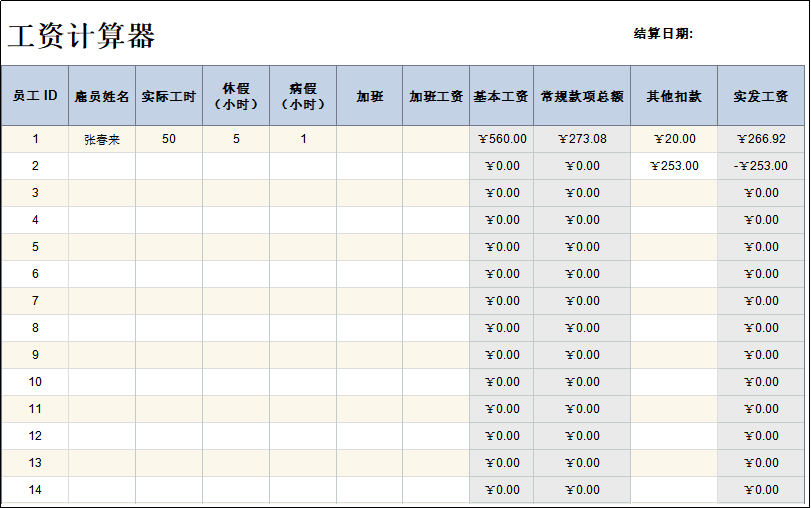Click employee ID cell 5
Viewport: 811px width, 508px height.
35,247
